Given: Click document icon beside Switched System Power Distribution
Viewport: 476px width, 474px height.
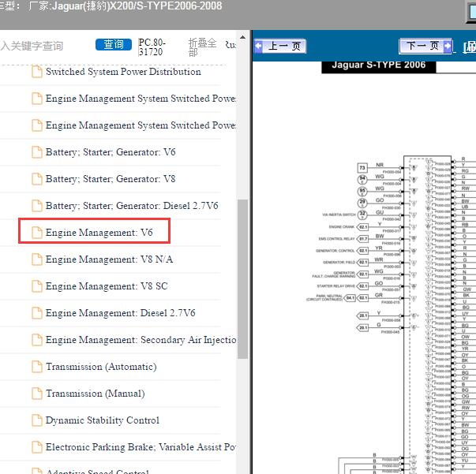Looking at the screenshot, I should pos(37,72).
